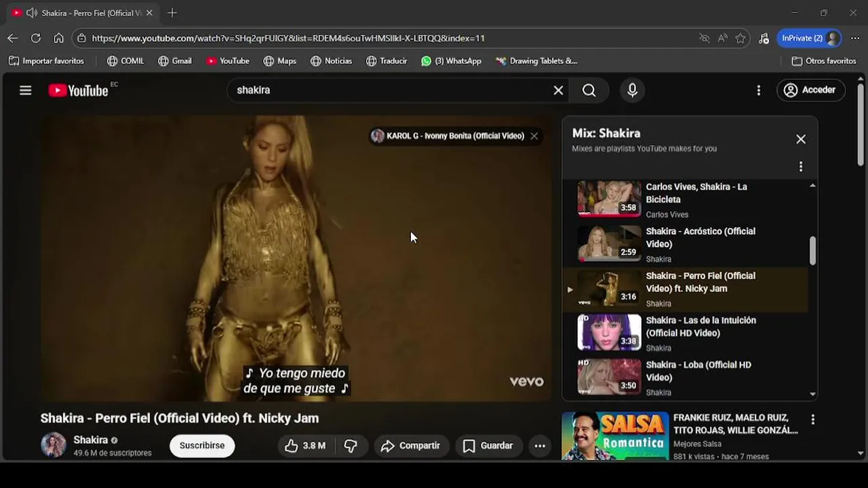Screen dimensions: 868x488
Task: Click the page vertical scrollbar thumb
Action: (861, 125)
